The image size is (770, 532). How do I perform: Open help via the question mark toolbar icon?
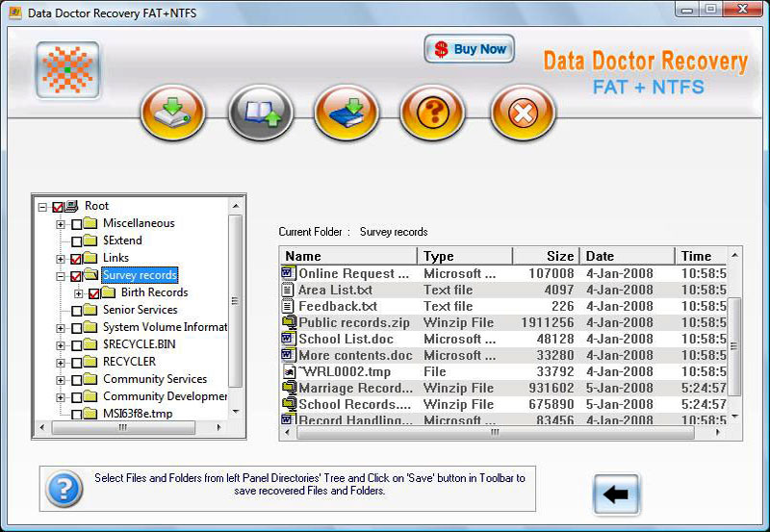pos(432,113)
